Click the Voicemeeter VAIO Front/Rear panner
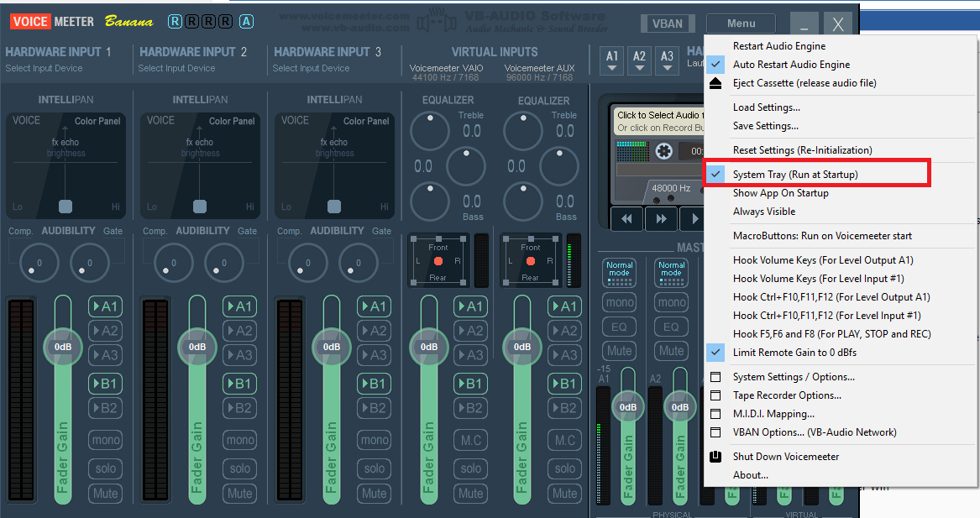Image resolution: width=980 pixels, height=518 pixels. point(438,260)
